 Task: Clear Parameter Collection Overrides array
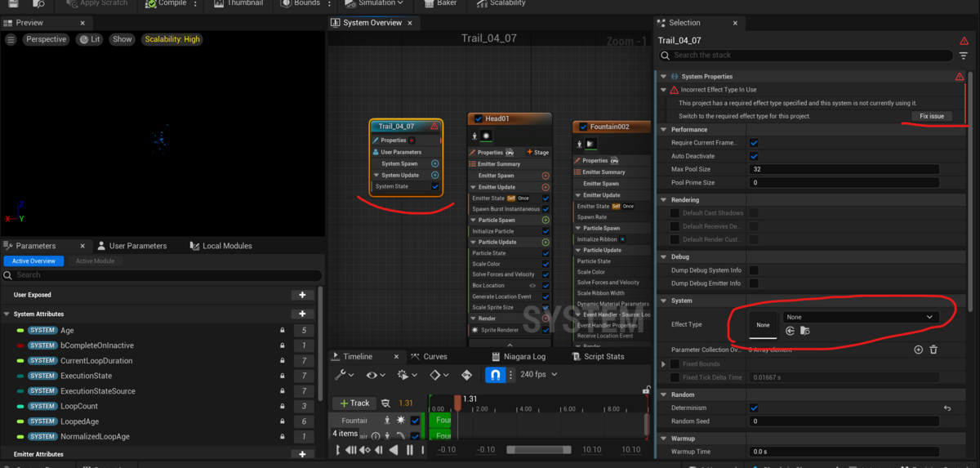[933, 350]
